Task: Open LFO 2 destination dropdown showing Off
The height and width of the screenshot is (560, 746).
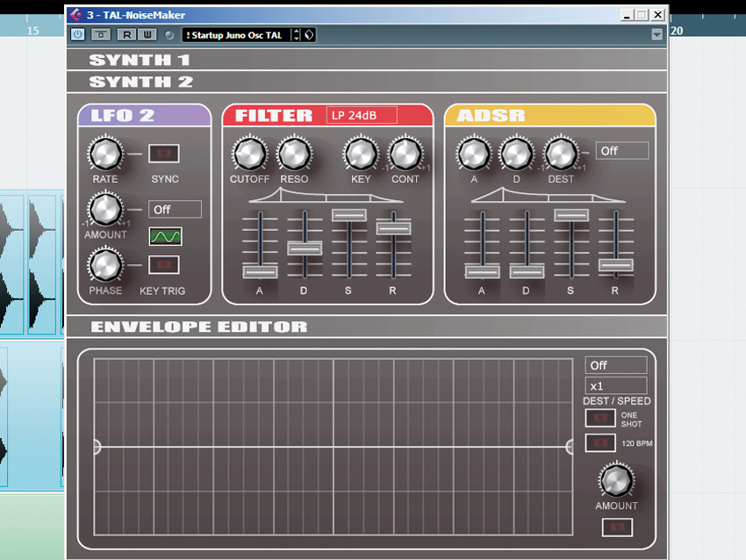Action: tap(175, 210)
